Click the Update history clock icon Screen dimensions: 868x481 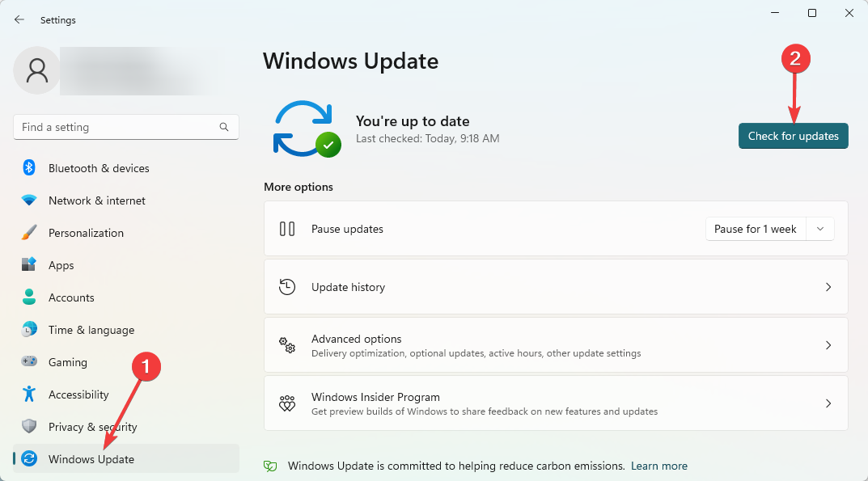tap(286, 287)
